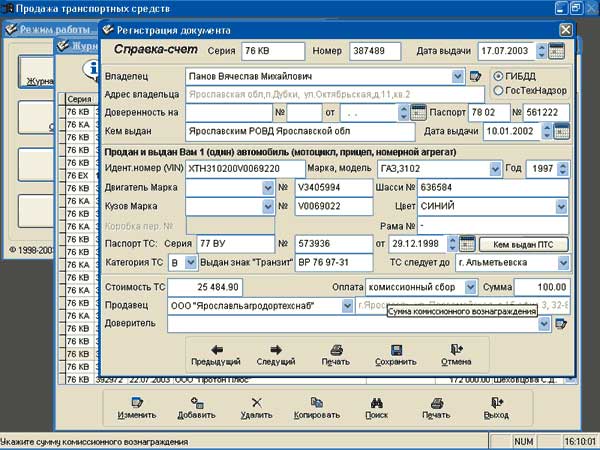The height and width of the screenshot is (450, 600).
Task: Open calendar for Доверенность date
Action: point(418,112)
